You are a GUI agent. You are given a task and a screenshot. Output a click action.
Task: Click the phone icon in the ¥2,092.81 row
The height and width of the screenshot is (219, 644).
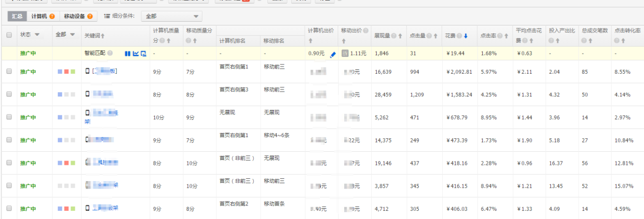click(x=87, y=71)
